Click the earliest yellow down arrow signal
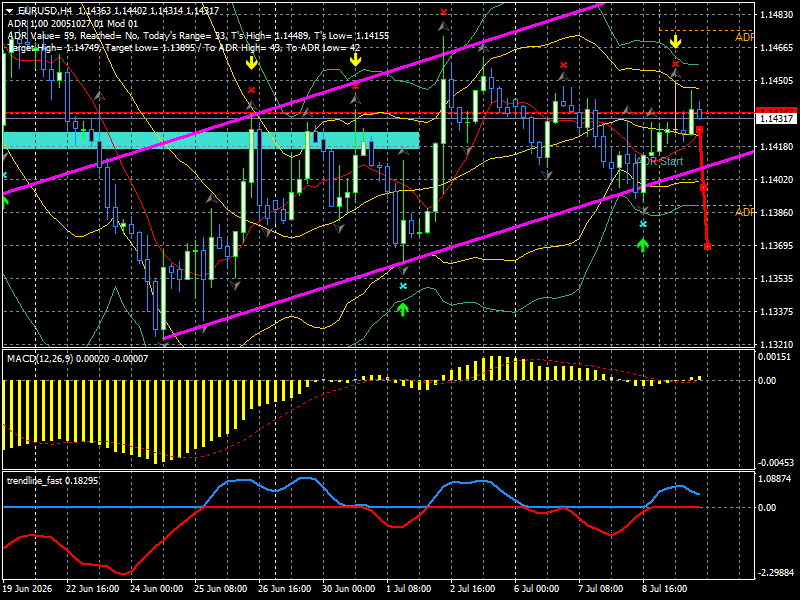Screen dimensions: 800x600 pyautogui.click(x=251, y=62)
